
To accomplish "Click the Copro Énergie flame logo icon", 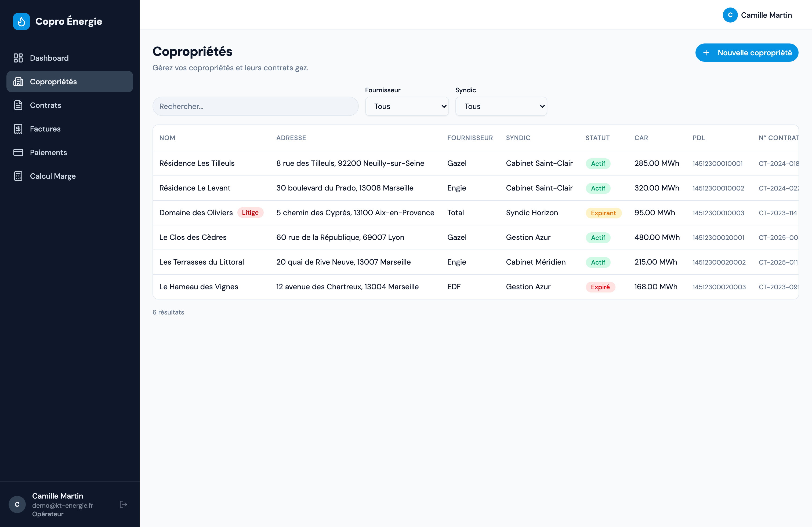I will [x=21, y=21].
